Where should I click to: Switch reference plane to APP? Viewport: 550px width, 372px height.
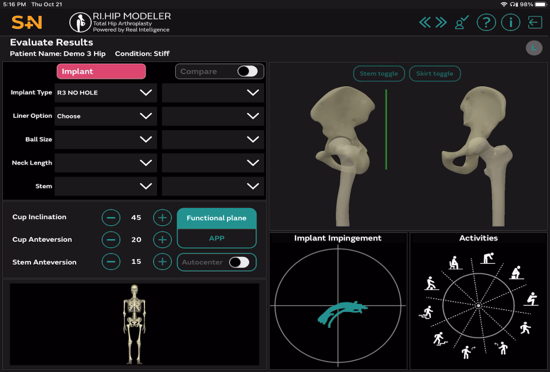point(217,238)
